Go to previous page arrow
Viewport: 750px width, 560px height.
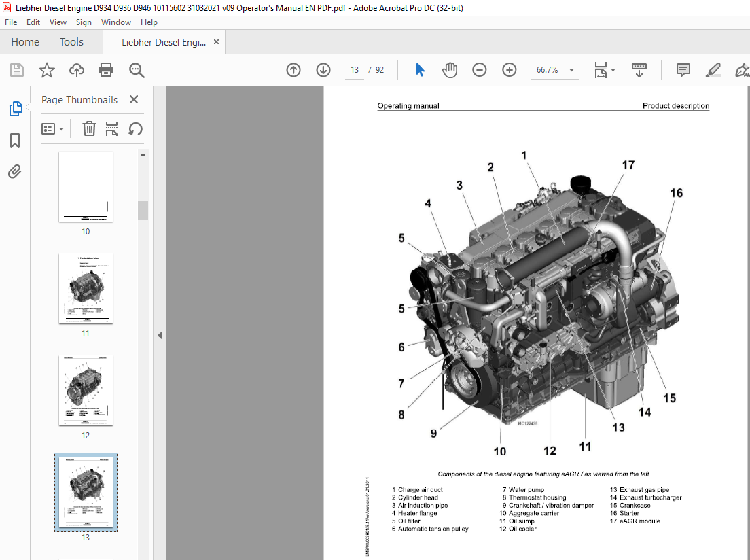pos(293,71)
